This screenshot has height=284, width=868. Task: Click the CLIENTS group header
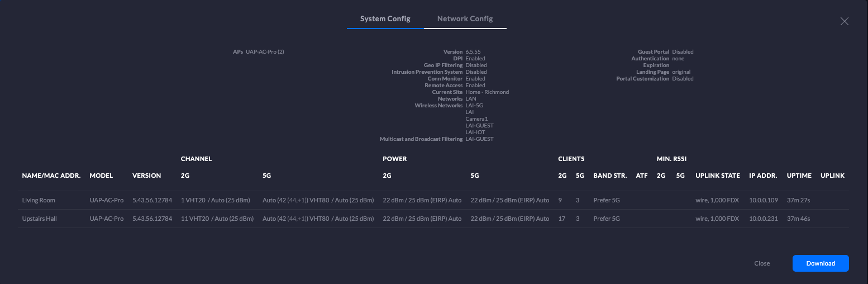tap(571, 159)
